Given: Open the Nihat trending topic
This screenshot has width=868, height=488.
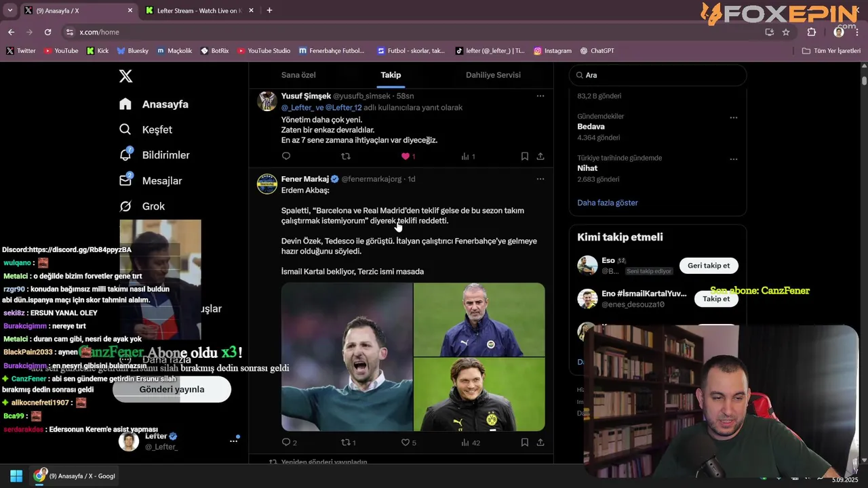Looking at the screenshot, I should pyautogui.click(x=587, y=168).
